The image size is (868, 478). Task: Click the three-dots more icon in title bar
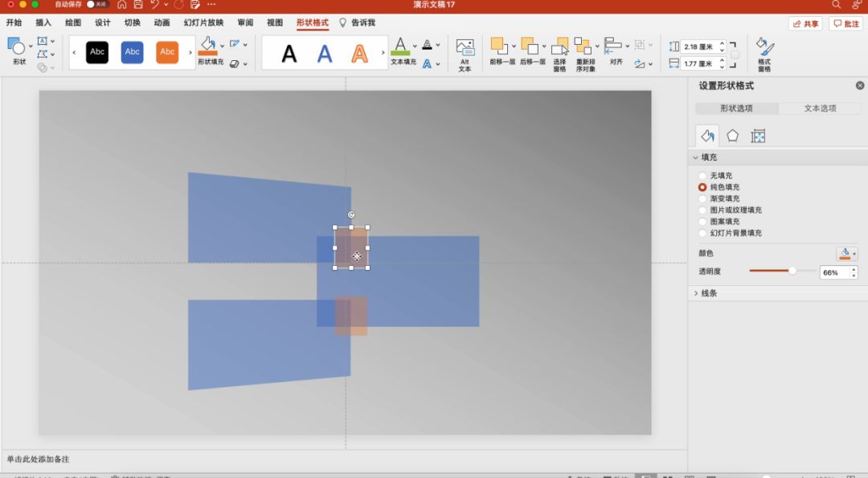pos(211,5)
